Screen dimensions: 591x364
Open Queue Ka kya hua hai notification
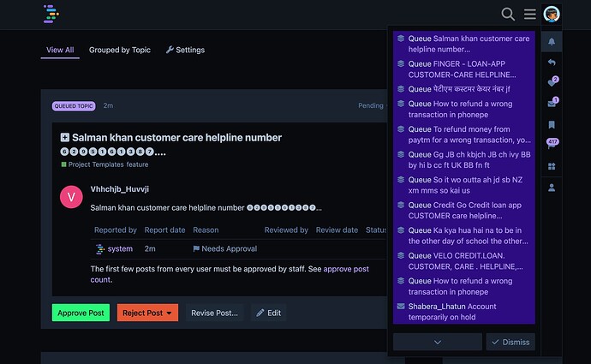pos(464,236)
